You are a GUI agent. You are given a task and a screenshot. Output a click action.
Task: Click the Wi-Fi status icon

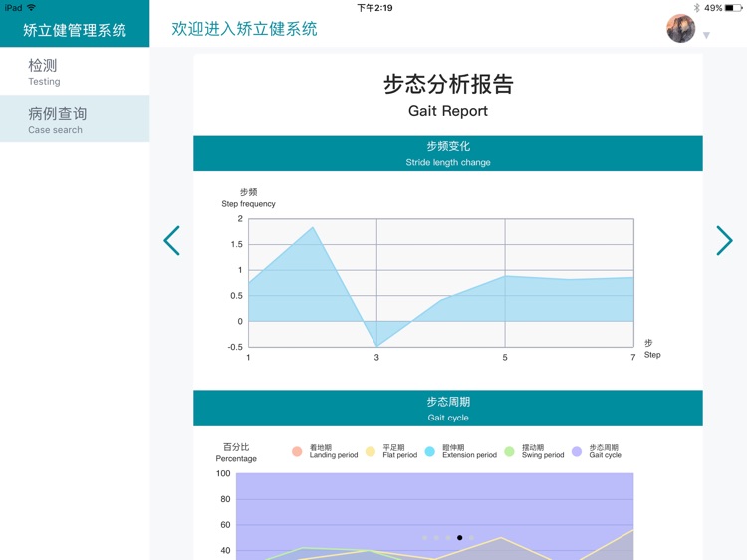click(x=31, y=7)
